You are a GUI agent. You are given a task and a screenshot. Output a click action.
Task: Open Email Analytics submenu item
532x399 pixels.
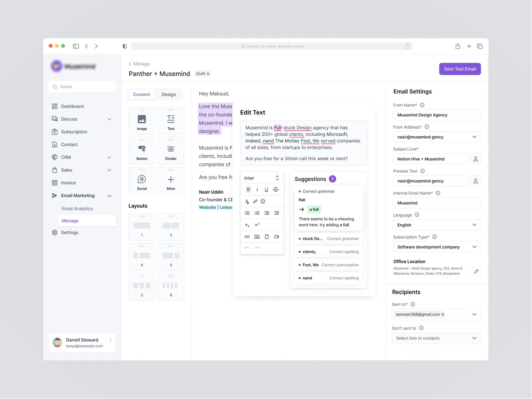click(77, 209)
